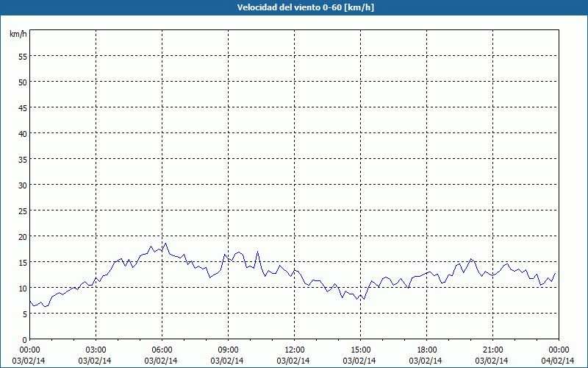
Task: Click the km/h unit label on the y-axis
Action: [18, 35]
